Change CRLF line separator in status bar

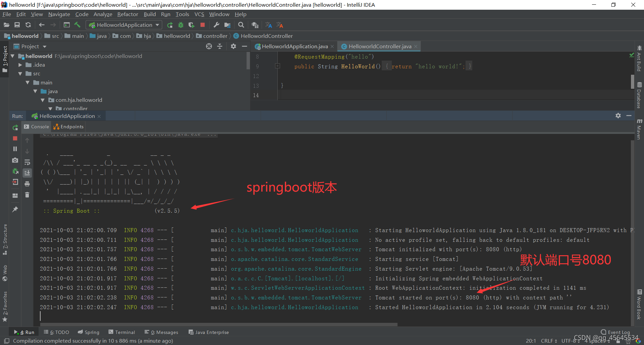pyautogui.click(x=549, y=341)
